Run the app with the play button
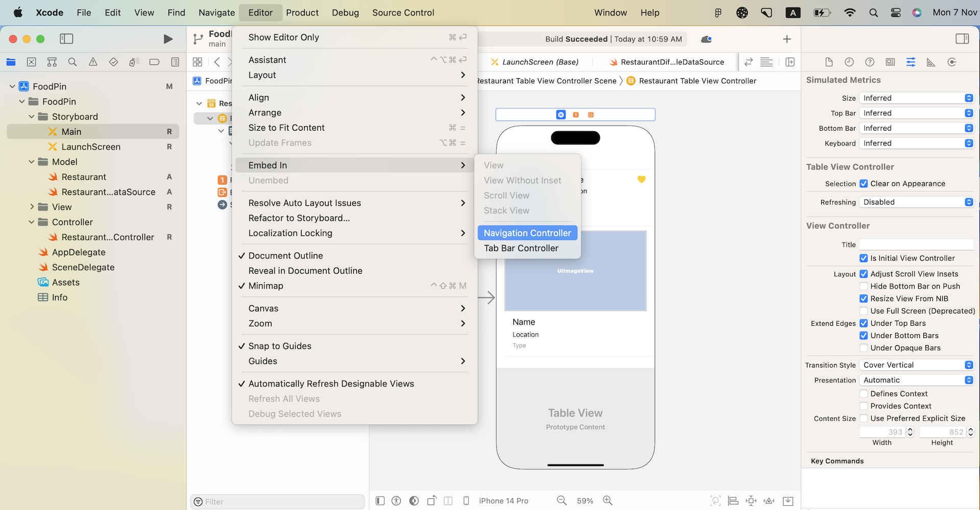980x510 pixels. pyautogui.click(x=168, y=38)
